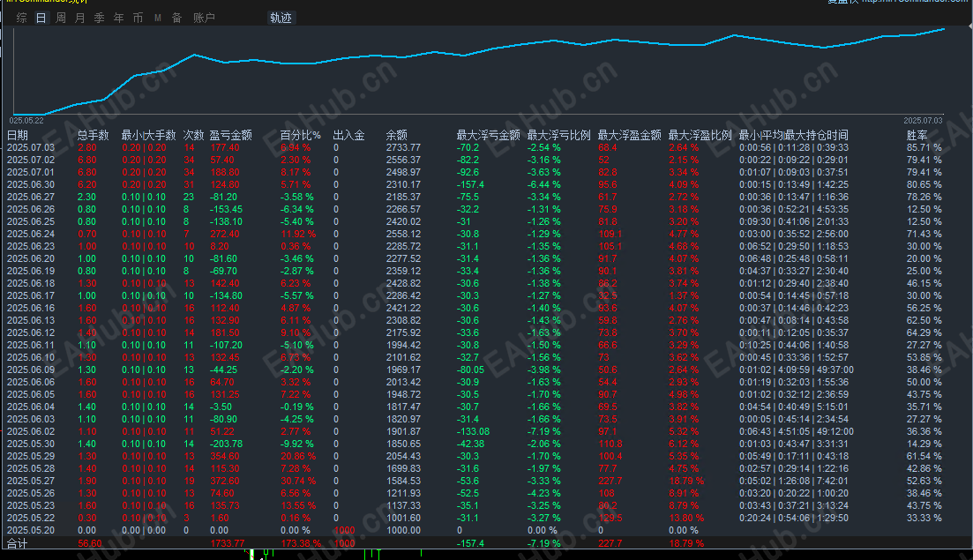973x560 pixels.
Task: Click the 轨迹 track button
Action: (x=281, y=18)
